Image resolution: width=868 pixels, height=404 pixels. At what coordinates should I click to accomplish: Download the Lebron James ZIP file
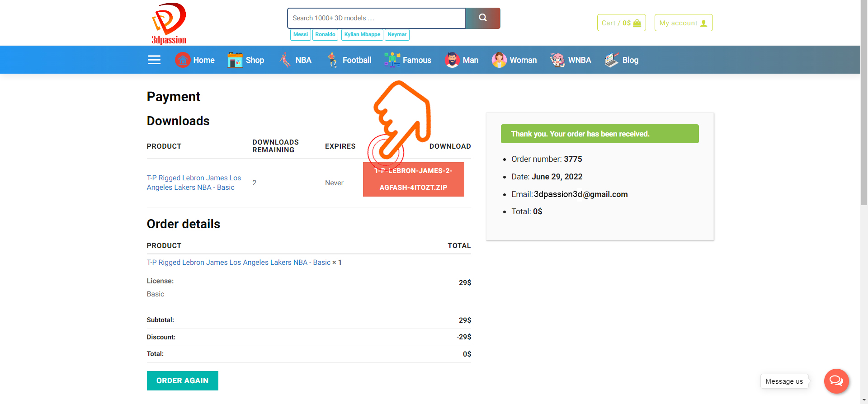coord(413,179)
